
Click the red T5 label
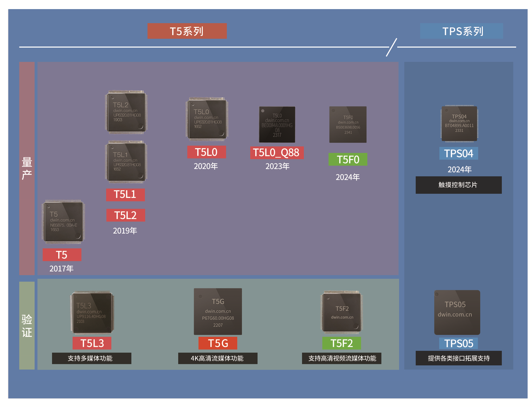click(x=62, y=255)
